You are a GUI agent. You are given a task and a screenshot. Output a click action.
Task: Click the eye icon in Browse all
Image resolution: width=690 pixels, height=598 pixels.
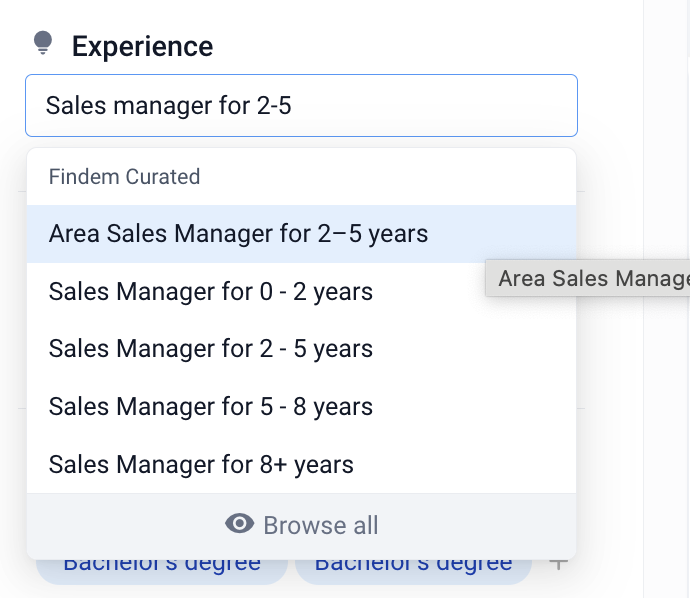point(239,524)
